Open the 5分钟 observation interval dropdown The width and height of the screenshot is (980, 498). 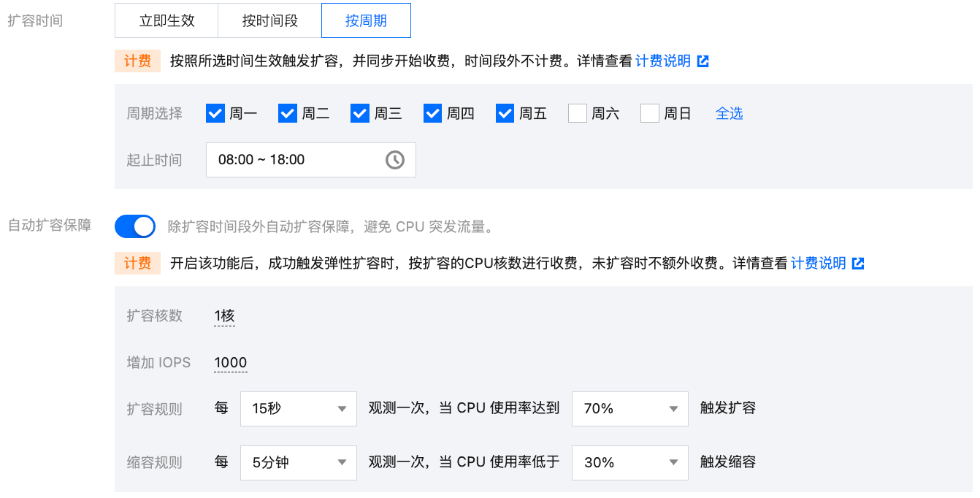299,463
